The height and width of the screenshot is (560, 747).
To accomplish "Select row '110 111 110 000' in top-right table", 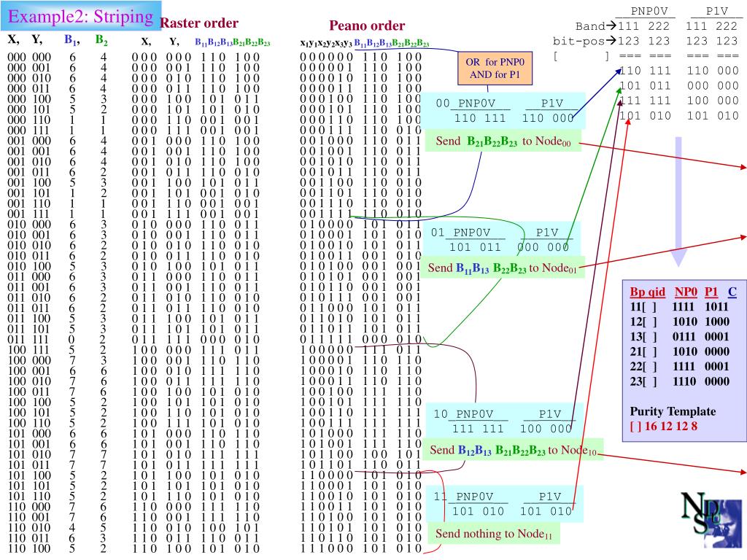I will click(679, 71).
